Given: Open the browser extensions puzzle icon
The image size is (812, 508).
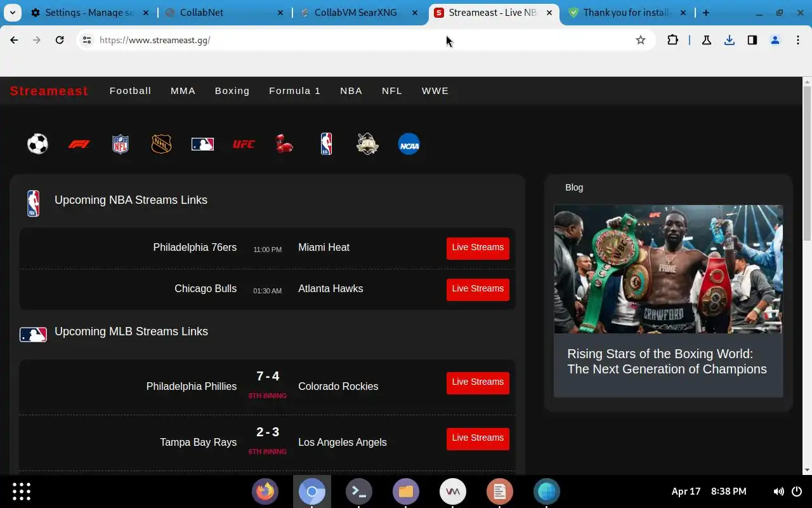Looking at the screenshot, I should pyautogui.click(x=672, y=40).
